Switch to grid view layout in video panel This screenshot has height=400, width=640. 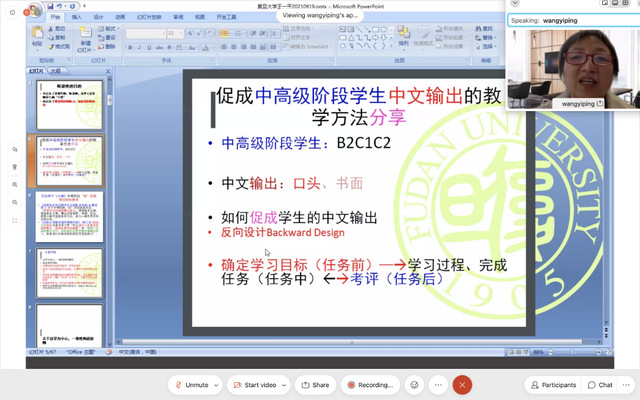(625, 3)
